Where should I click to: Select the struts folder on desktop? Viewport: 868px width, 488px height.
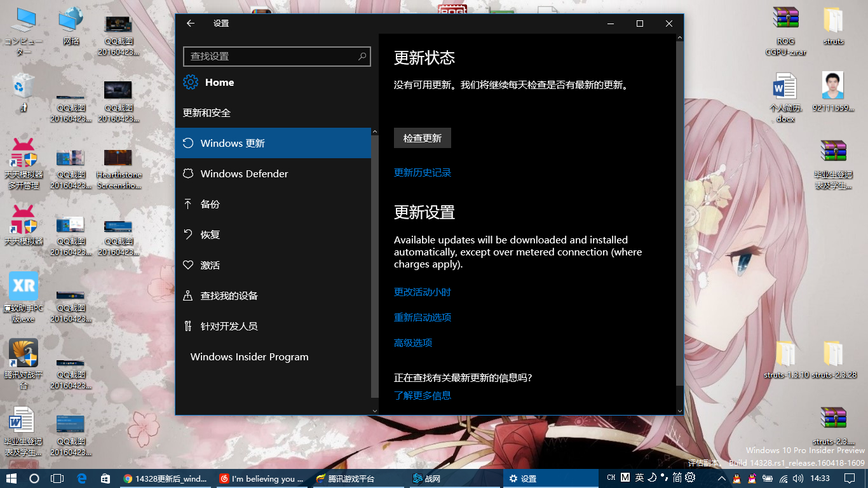pos(833,27)
